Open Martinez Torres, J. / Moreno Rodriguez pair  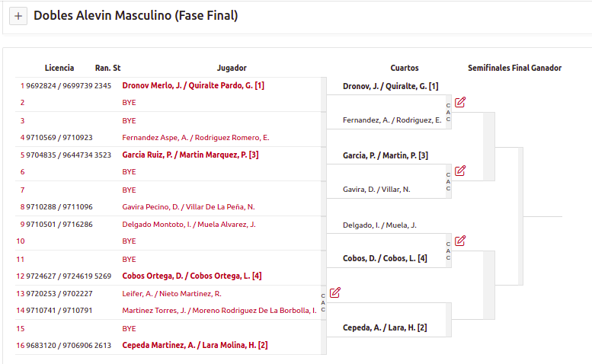pyautogui.click(x=219, y=311)
